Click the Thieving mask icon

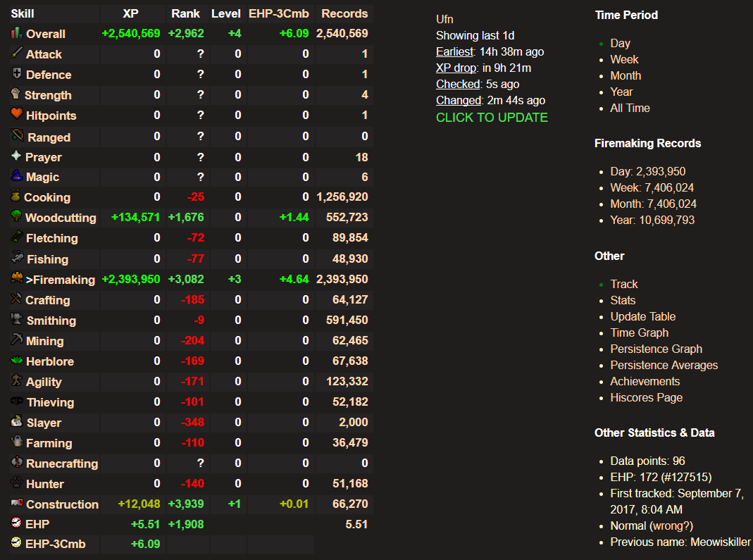coord(17,401)
